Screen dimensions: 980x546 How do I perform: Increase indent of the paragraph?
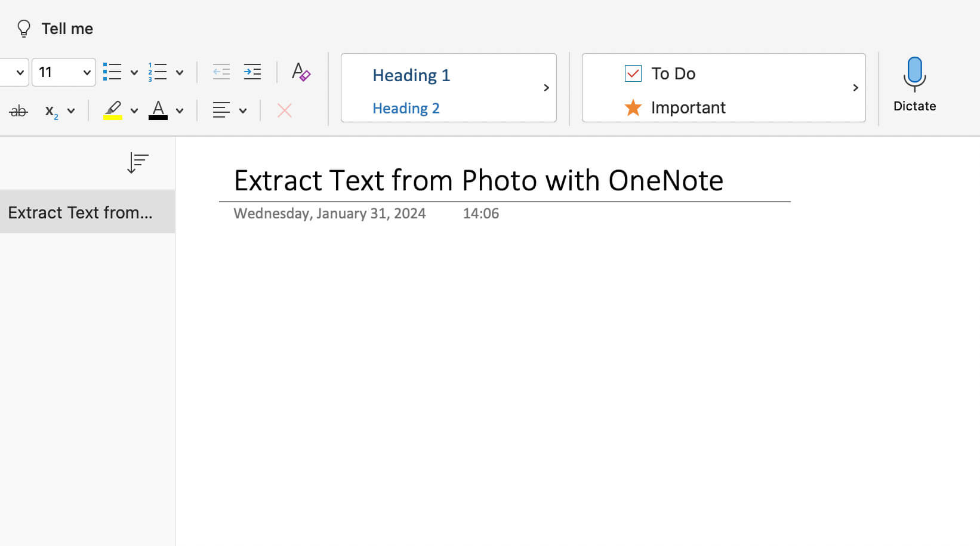pyautogui.click(x=252, y=72)
